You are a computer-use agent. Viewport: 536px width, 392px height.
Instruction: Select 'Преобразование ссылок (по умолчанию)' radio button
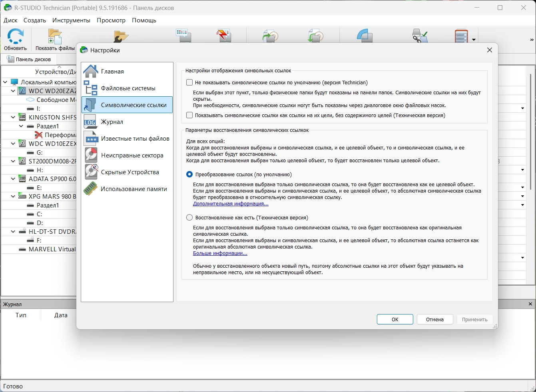[189, 174]
